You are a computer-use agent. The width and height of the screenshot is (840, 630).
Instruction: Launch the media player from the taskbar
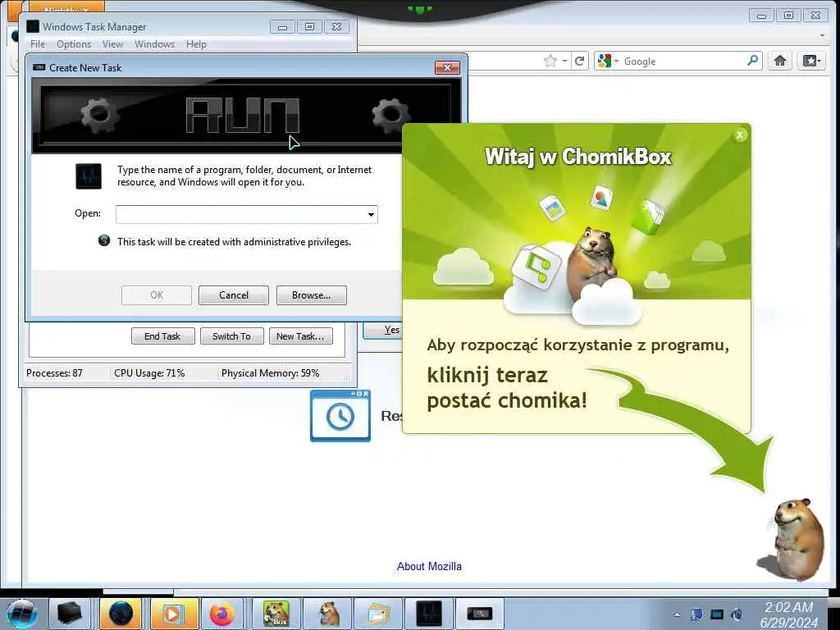pos(172,614)
